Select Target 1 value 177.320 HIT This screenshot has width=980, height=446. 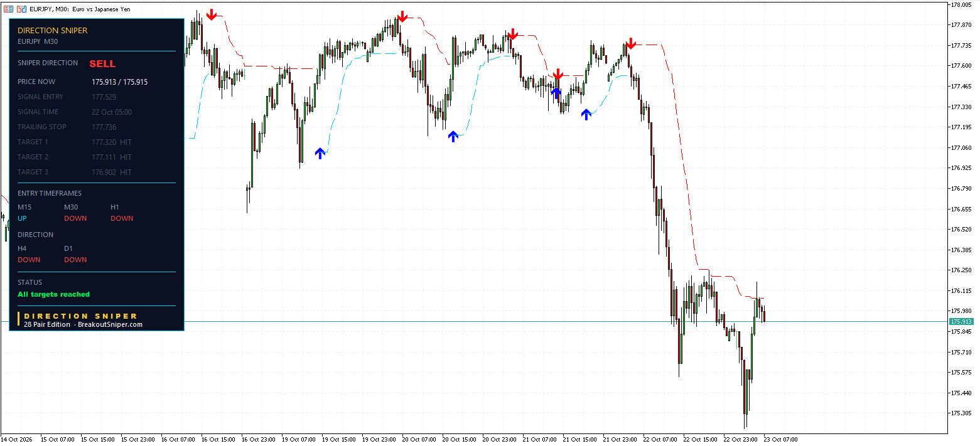pos(112,142)
